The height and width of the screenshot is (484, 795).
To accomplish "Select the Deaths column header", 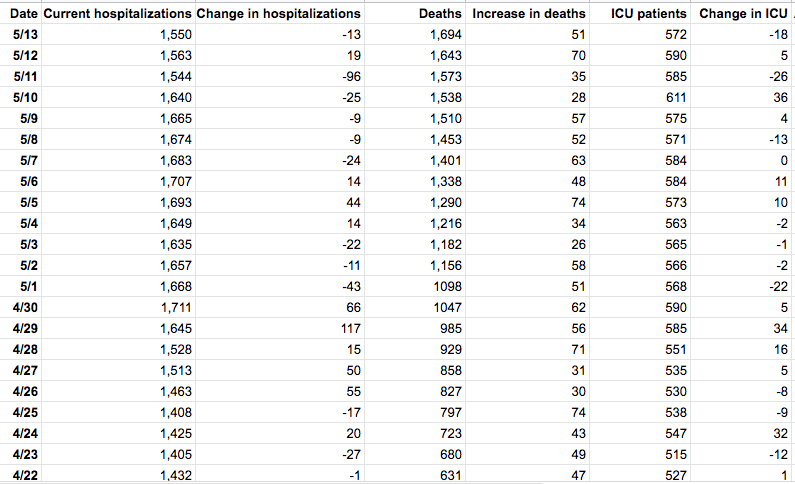I will [x=440, y=14].
